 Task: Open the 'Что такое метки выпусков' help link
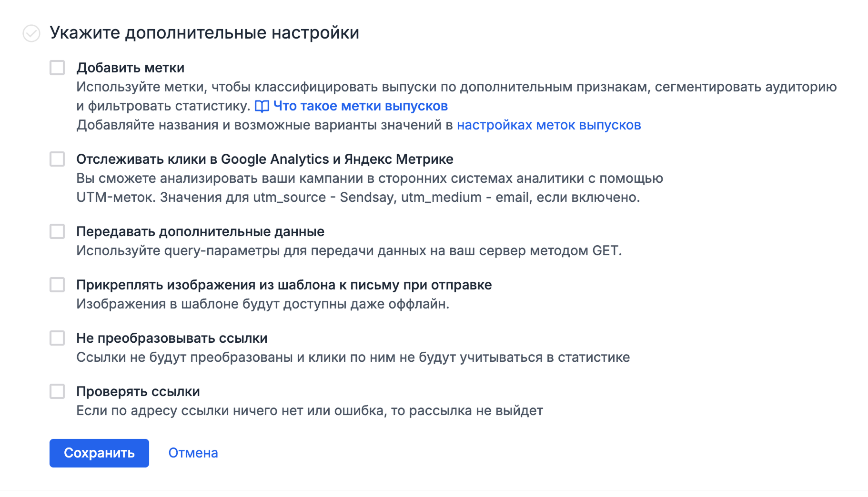360,106
